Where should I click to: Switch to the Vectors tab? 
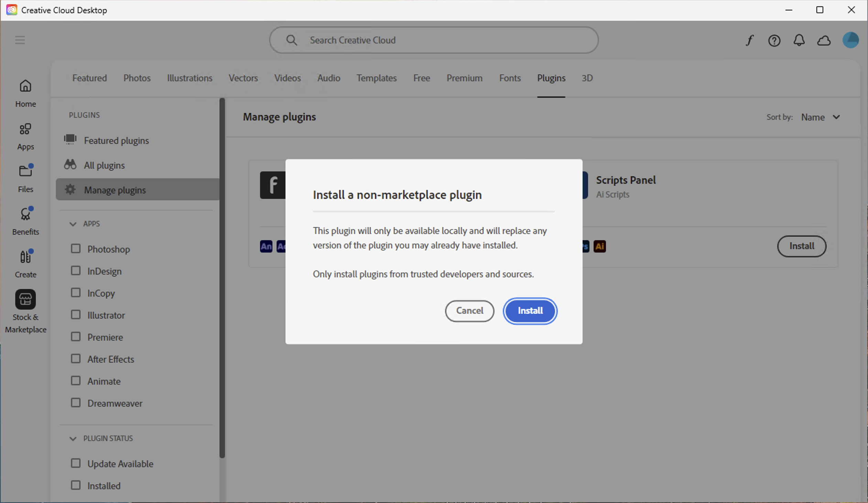click(x=243, y=78)
